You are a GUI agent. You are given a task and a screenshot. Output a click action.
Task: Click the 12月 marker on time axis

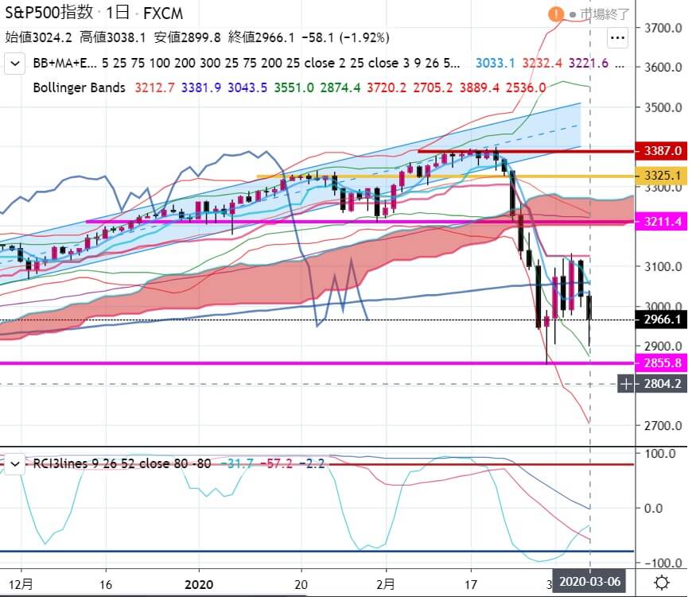point(21,584)
